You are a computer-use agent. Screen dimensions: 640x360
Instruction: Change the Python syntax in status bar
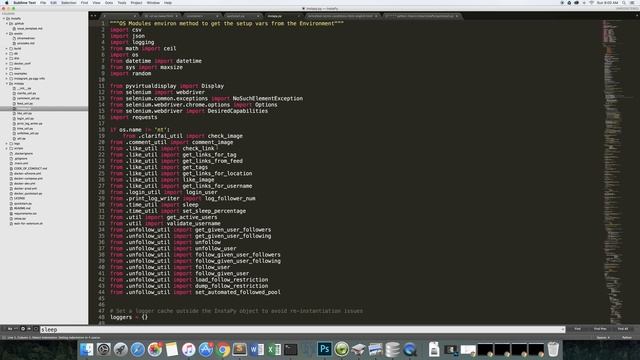(x=627, y=338)
